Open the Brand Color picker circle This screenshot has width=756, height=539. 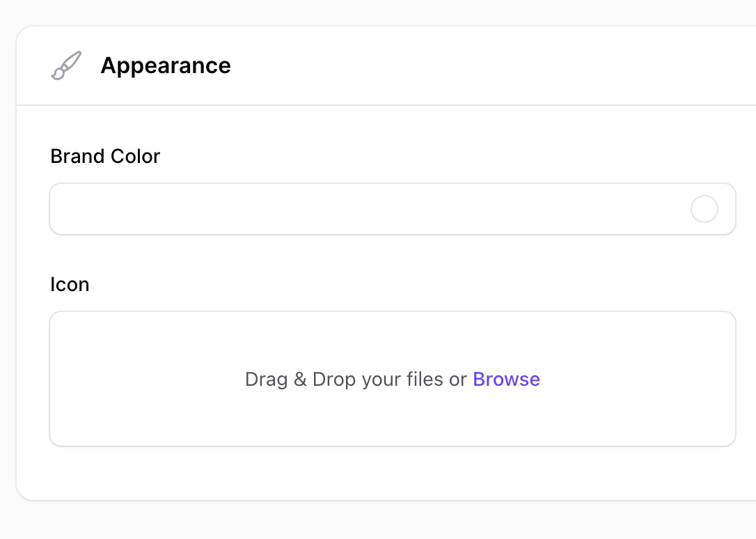(704, 209)
